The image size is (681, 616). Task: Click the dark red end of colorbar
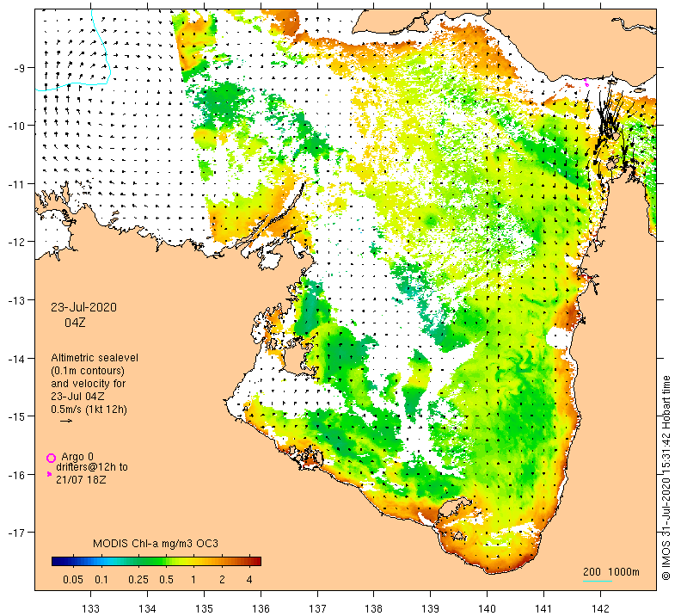pyautogui.click(x=257, y=561)
